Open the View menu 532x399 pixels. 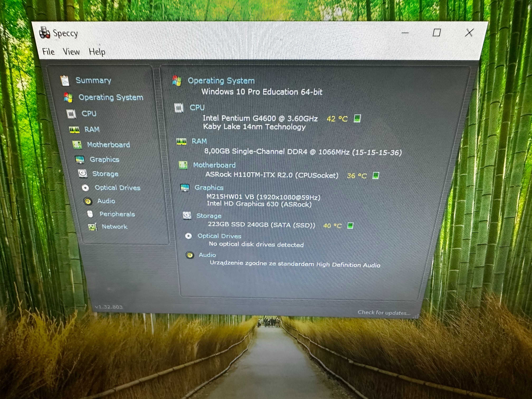71,52
